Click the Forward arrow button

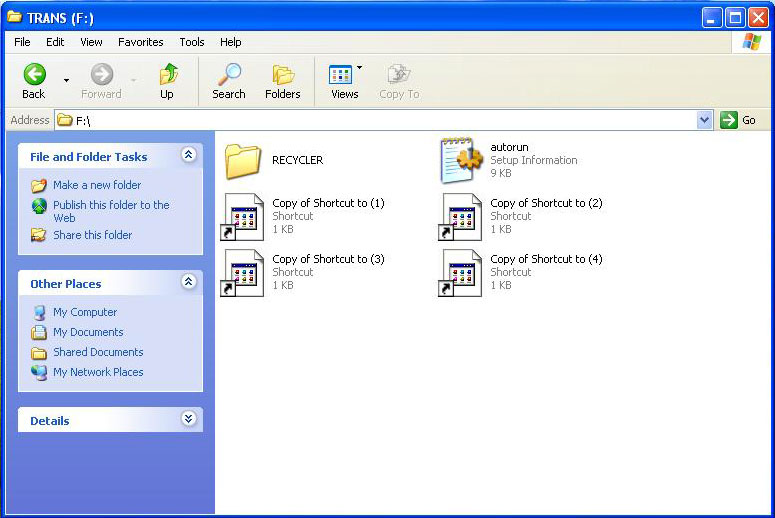point(102,81)
